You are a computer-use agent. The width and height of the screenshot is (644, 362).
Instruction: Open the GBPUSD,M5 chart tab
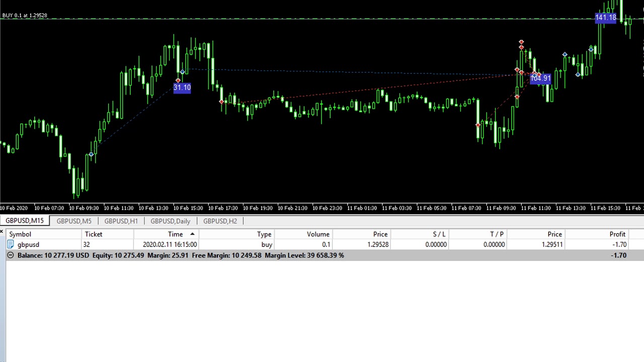[x=74, y=221]
